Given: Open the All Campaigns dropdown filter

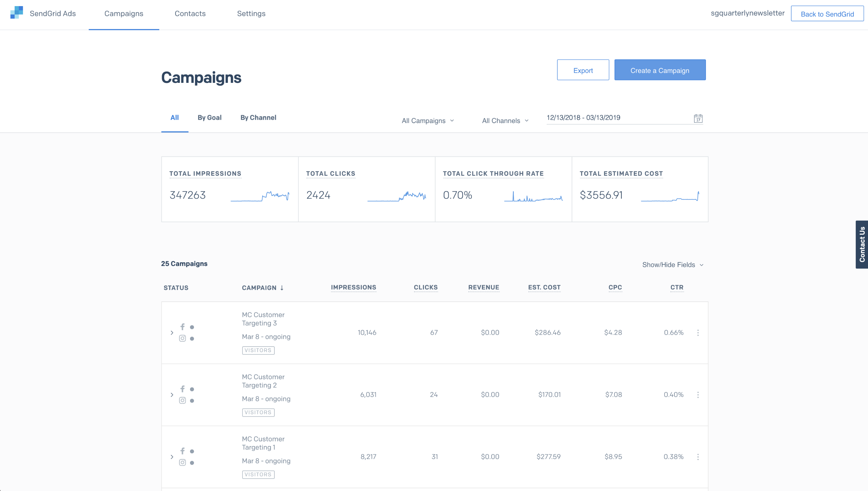Looking at the screenshot, I should click(x=428, y=120).
